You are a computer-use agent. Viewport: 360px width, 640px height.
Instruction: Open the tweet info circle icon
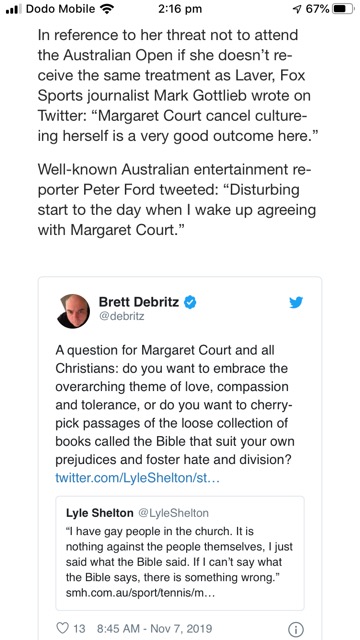(x=296, y=629)
